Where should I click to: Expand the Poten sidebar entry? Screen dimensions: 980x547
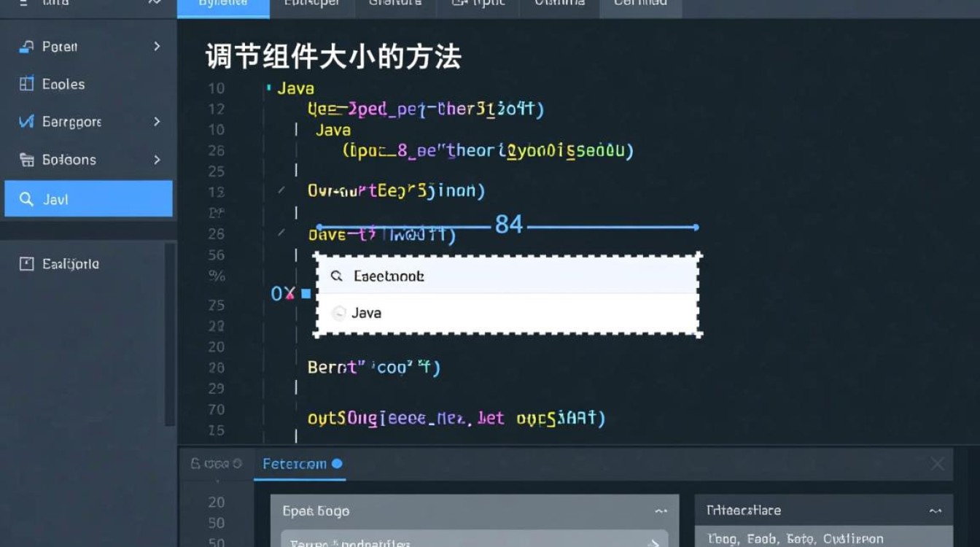[156, 46]
